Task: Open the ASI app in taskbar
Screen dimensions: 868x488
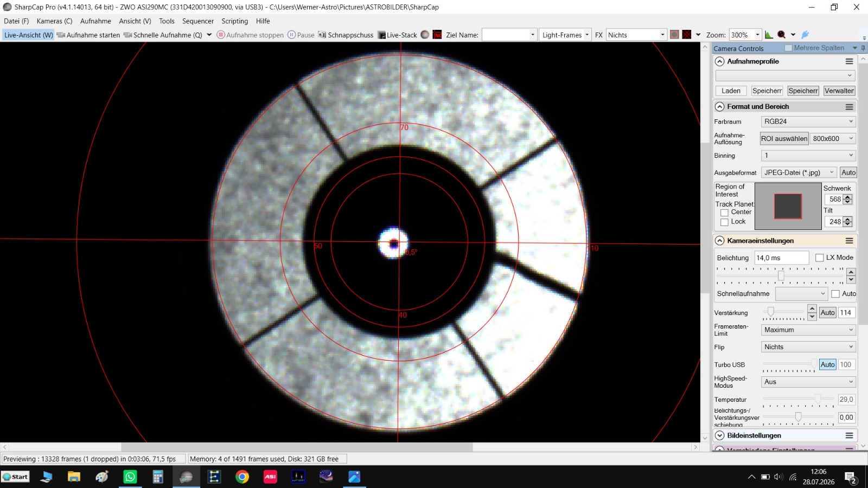Action: 270,477
